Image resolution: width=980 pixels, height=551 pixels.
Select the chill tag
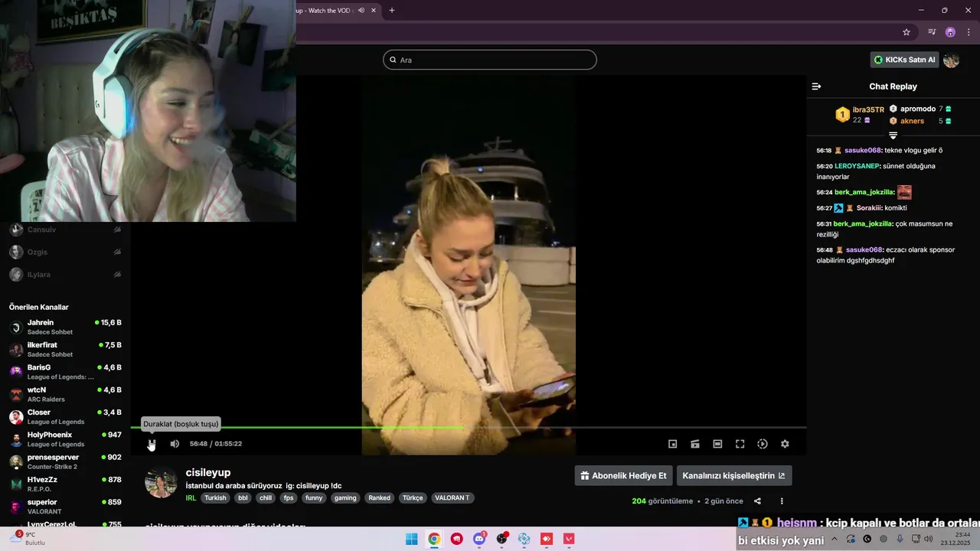[x=266, y=497]
